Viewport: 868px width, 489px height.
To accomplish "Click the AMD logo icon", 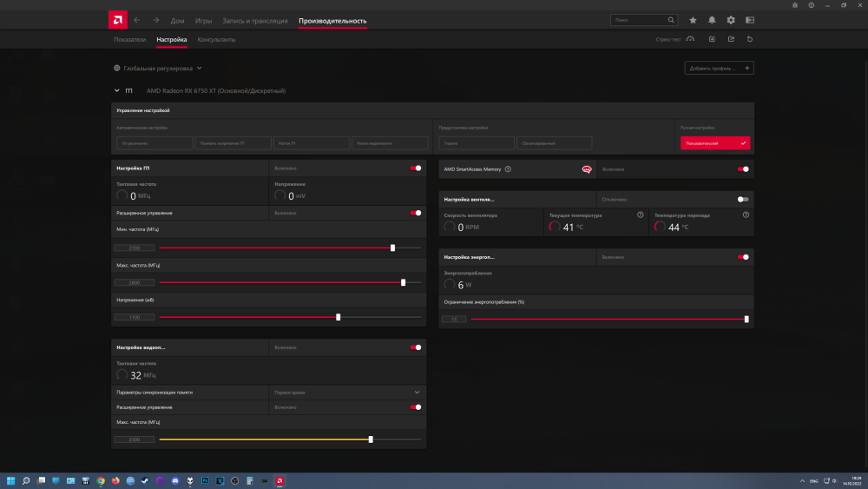I will click(x=118, y=20).
